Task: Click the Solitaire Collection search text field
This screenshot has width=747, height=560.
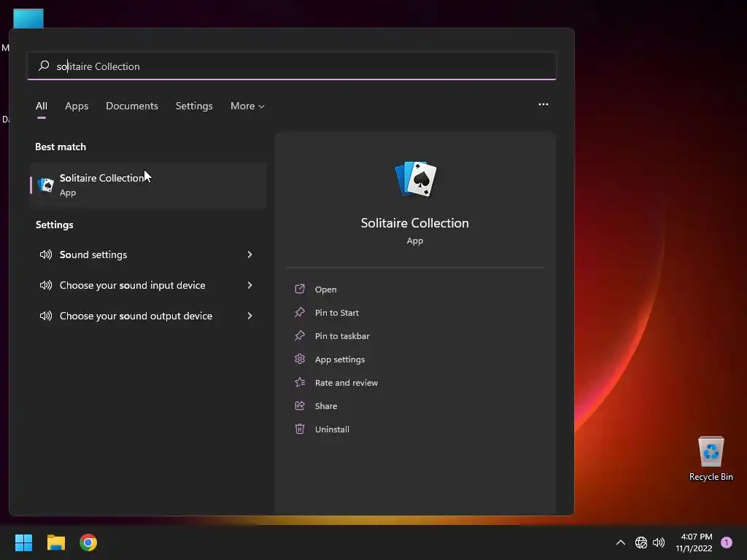Action: tap(292, 66)
